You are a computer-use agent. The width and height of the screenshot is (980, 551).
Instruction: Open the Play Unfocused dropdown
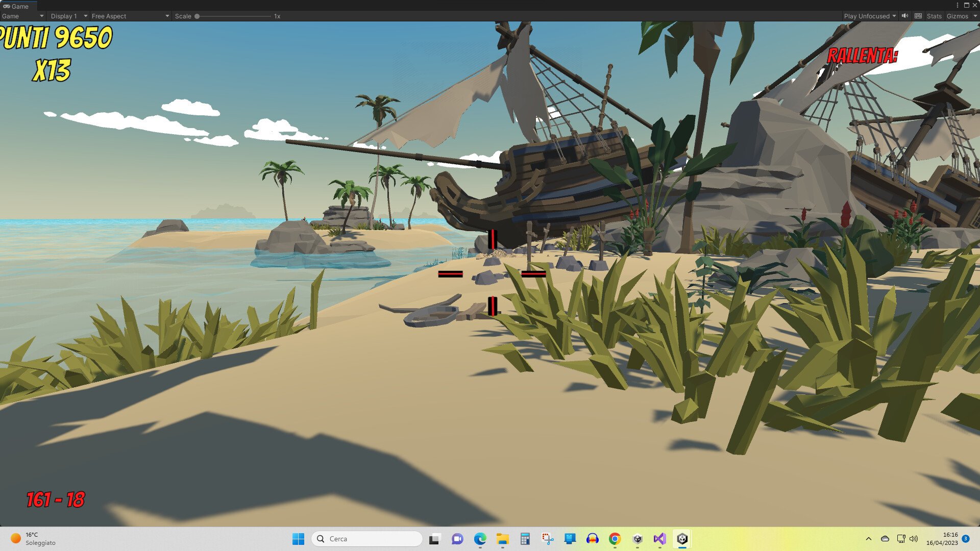point(869,16)
